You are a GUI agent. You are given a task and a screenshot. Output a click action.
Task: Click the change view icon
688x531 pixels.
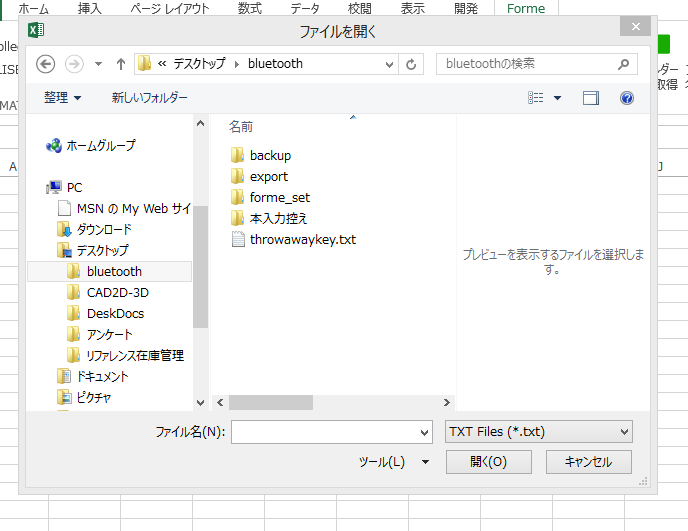pyautogui.click(x=536, y=98)
